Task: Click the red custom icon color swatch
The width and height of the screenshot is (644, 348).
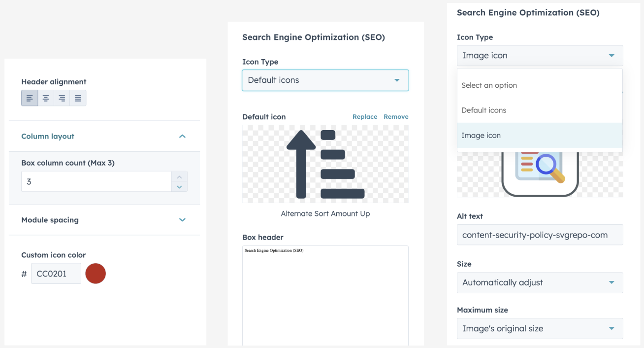Action: pos(96,274)
